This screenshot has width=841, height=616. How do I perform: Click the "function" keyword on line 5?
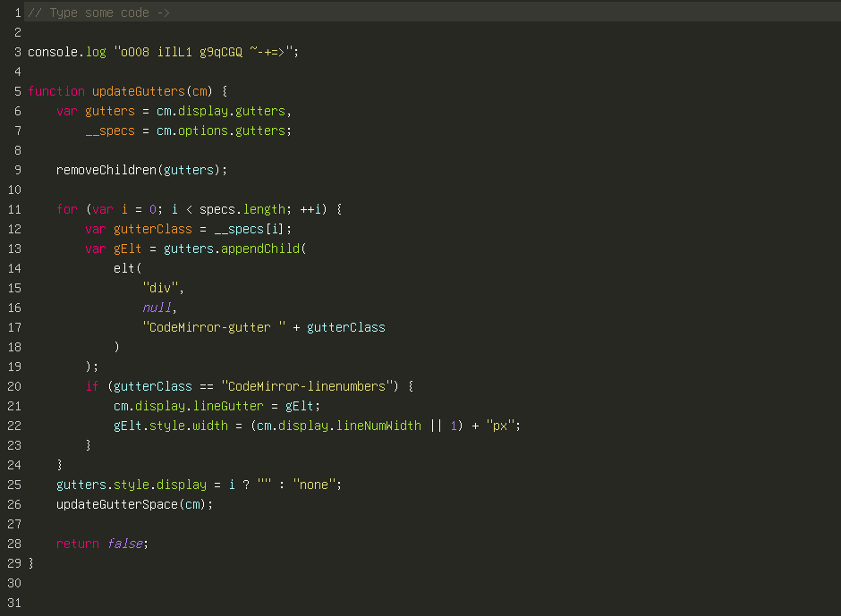point(56,91)
